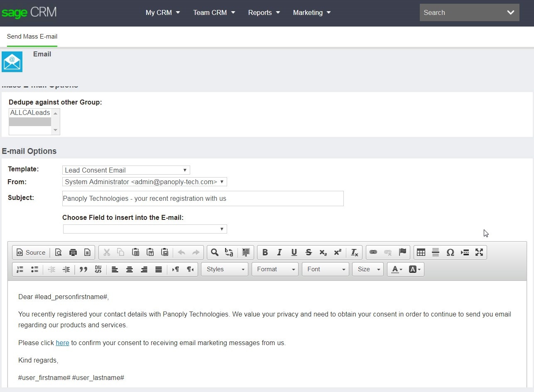Expand the Font dropdown
This screenshot has height=392, width=534.
(325, 269)
